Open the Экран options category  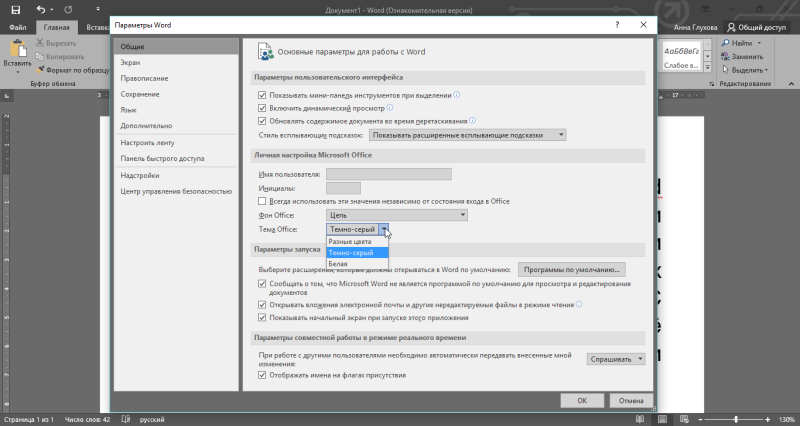[176, 62]
